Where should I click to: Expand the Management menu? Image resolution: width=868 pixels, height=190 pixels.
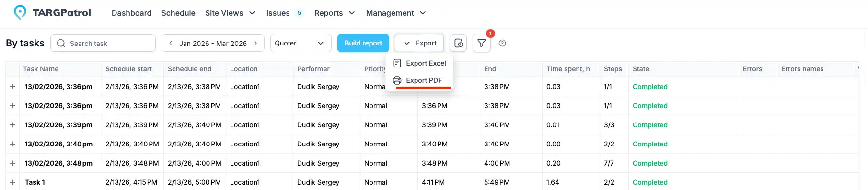coord(396,13)
